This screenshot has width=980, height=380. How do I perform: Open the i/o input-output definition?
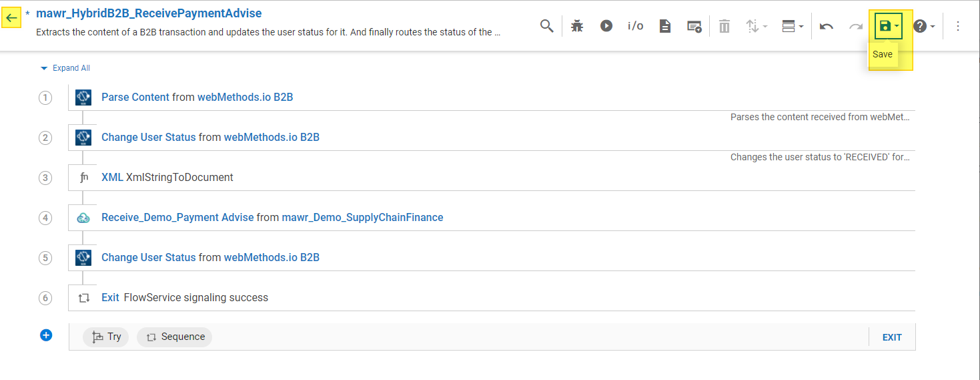tap(636, 26)
